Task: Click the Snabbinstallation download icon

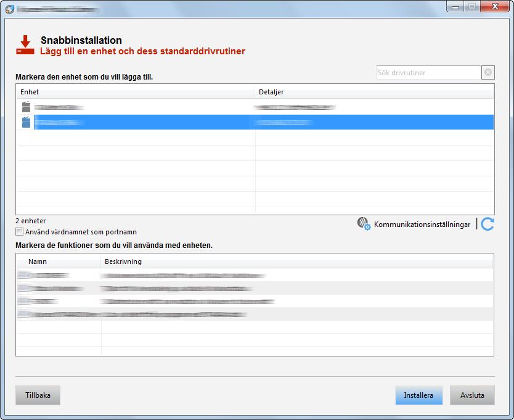Action: click(x=25, y=45)
